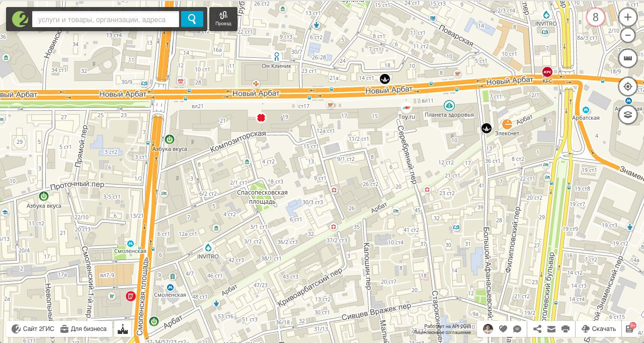Click the Сивцев Вражек пер street label
Image resolution: width=644 pixels, height=343 pixels.
377,312
